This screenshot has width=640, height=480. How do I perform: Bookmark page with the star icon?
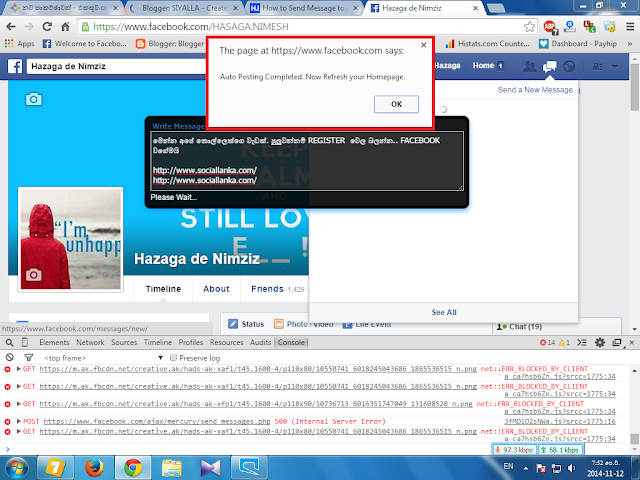[x=529, y=27]
